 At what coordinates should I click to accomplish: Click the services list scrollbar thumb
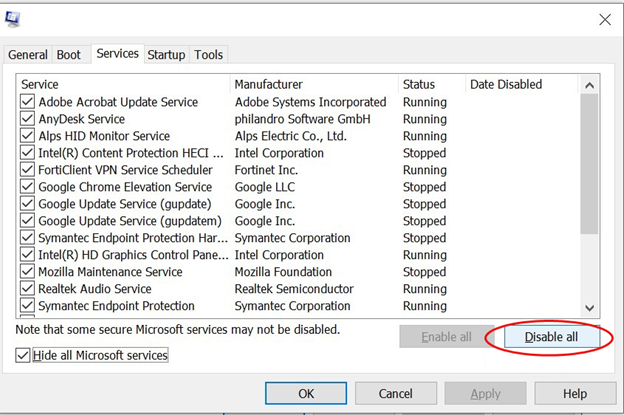tap(589, 164)
